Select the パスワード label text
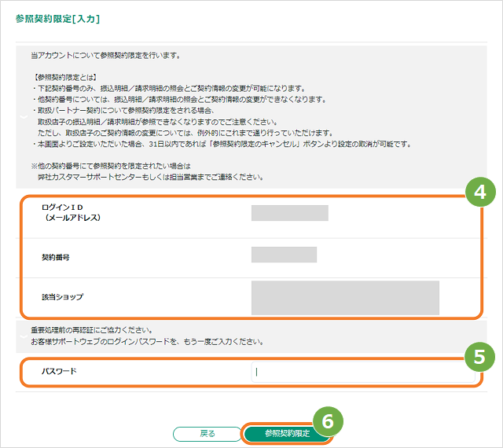This screenshot has height=448, width=503. click(x=59, y=371)
